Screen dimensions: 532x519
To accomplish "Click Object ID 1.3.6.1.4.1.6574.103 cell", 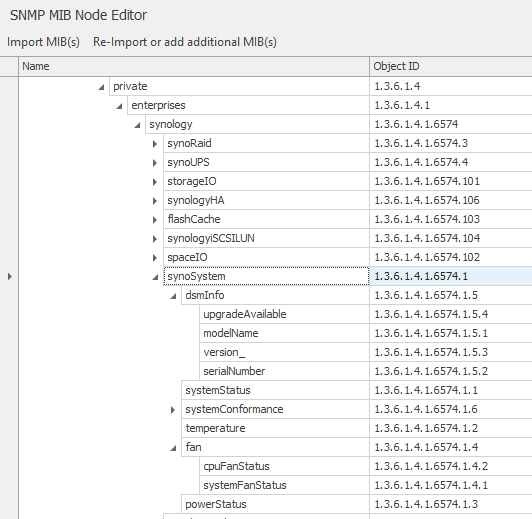I will coord(451,219).
